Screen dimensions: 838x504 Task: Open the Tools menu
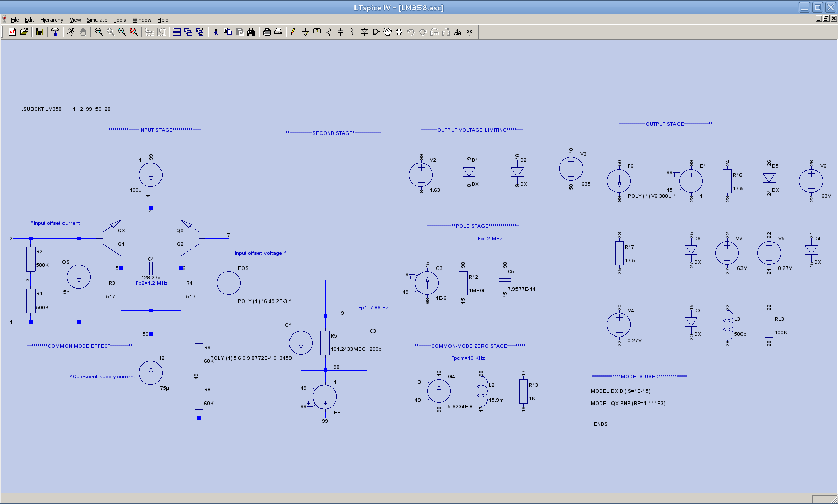(x=120, y=20)
